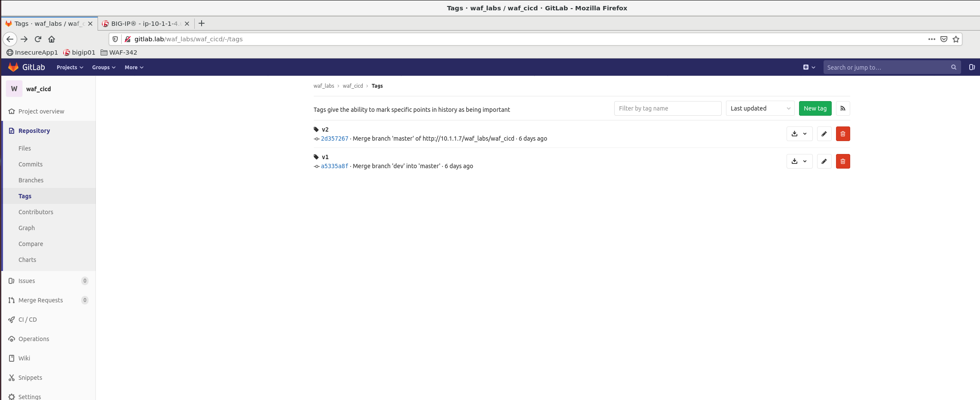Screen dimensions: 980x400
Task: Open the issues icon in top bar
Action: 971,68
